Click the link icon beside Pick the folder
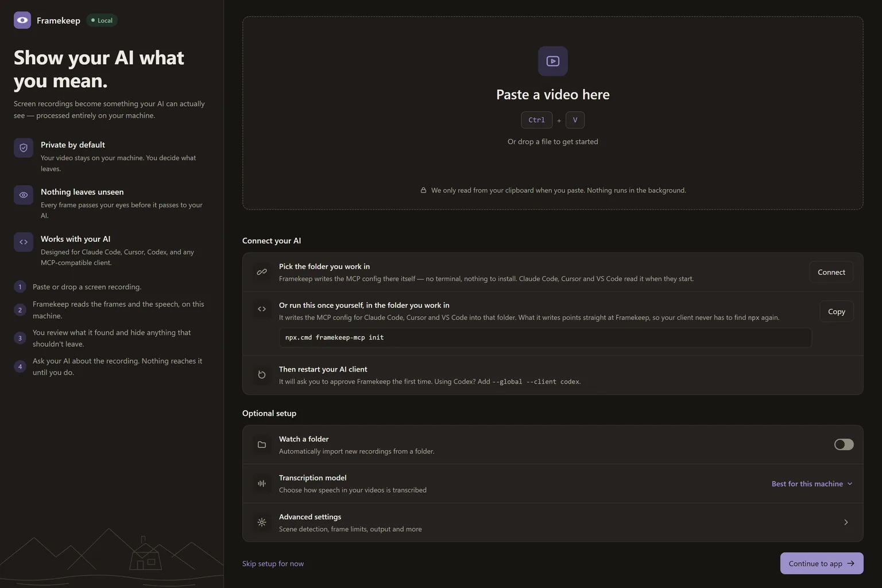Image resolution: width=882 pixels, height=588 pixels. tap(262, 272)
